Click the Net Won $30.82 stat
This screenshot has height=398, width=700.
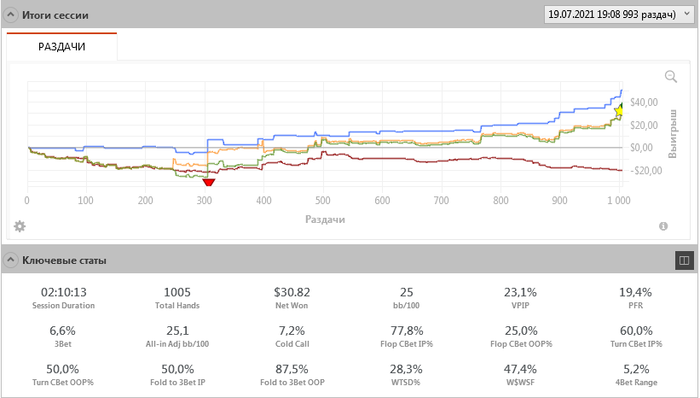(292, 298)
